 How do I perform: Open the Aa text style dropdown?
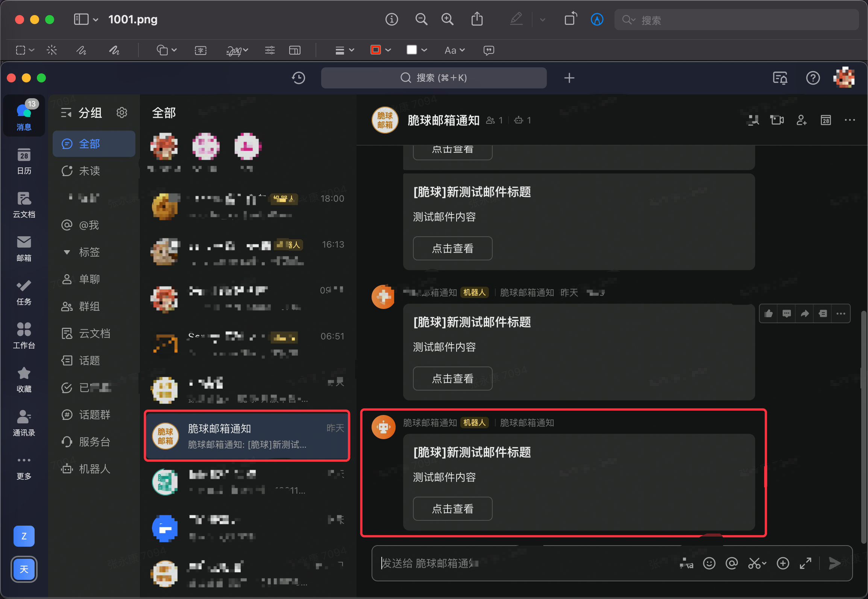(455, 50)
